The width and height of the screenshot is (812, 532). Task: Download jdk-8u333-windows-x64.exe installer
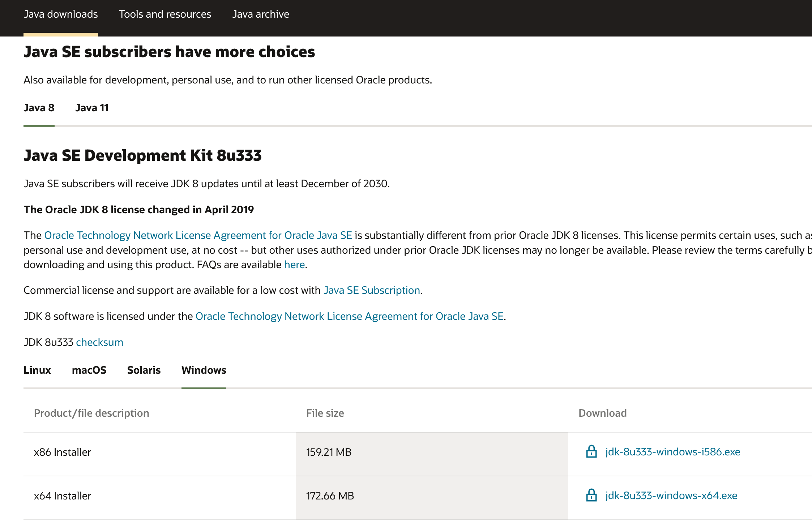[671, 496]
